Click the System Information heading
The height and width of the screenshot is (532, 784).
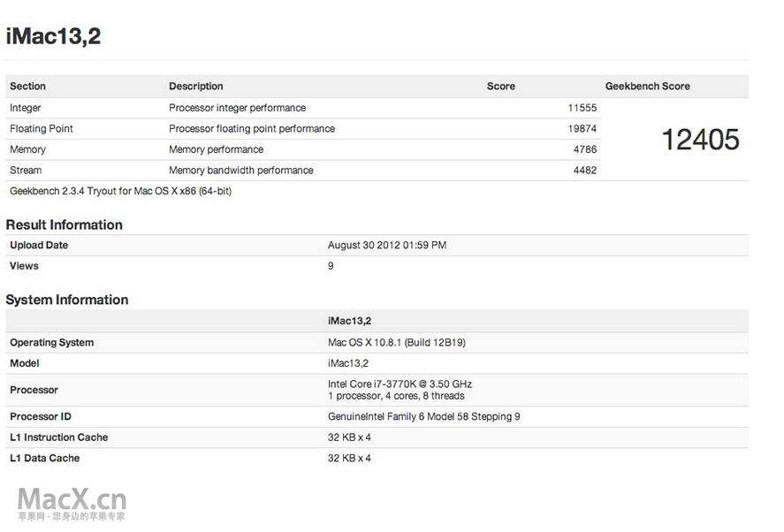click(67, 300)
